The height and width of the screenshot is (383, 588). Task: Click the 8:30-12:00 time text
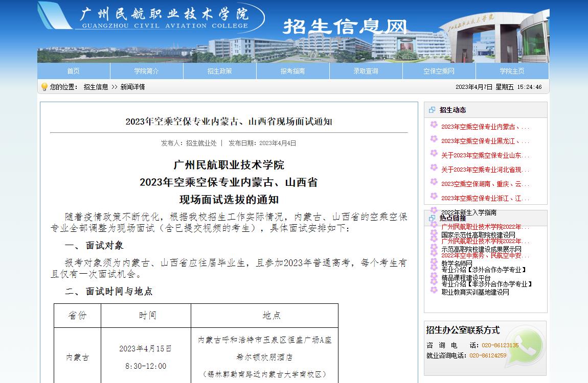[146, 366]
